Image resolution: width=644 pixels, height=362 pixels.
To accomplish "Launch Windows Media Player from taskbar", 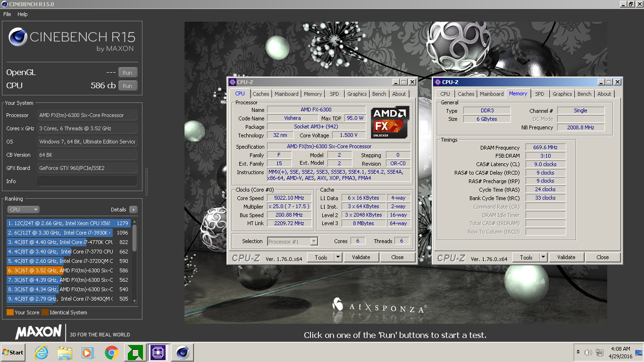I will click(87, 353).
